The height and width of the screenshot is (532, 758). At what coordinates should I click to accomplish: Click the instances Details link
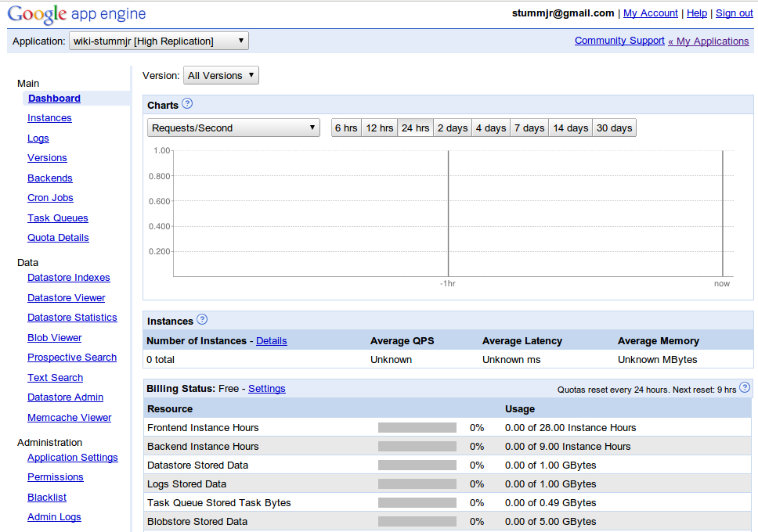[271, 341]
